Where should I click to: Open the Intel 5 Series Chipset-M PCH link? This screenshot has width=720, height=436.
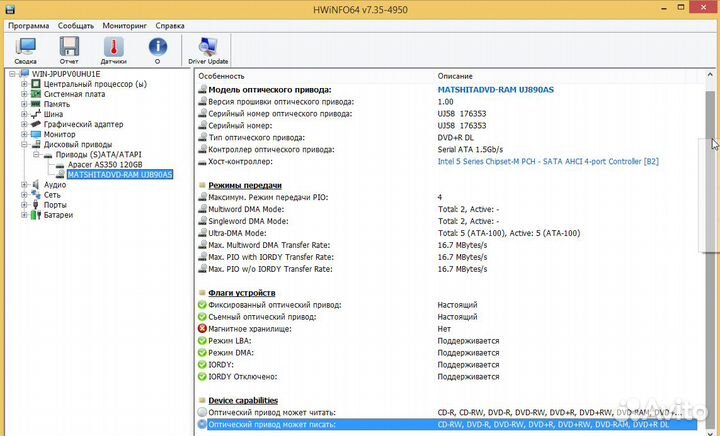tap(548, 162)
